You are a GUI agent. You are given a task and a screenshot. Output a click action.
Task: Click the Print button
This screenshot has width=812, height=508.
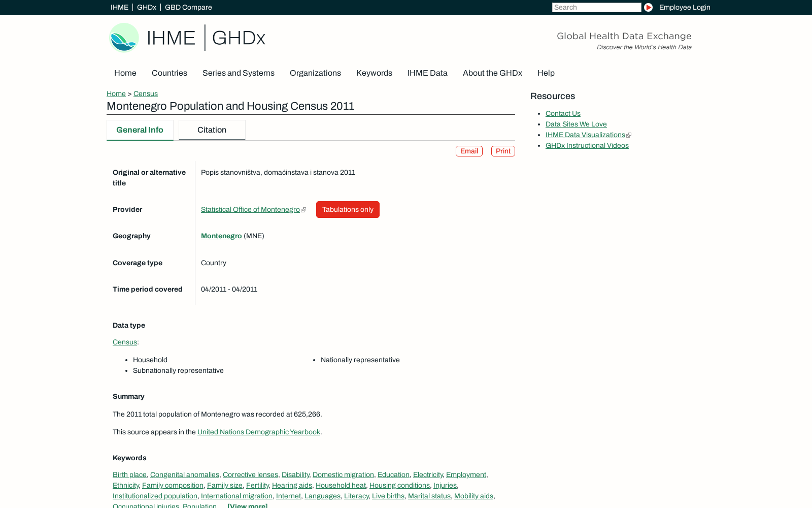coord(503,151)
